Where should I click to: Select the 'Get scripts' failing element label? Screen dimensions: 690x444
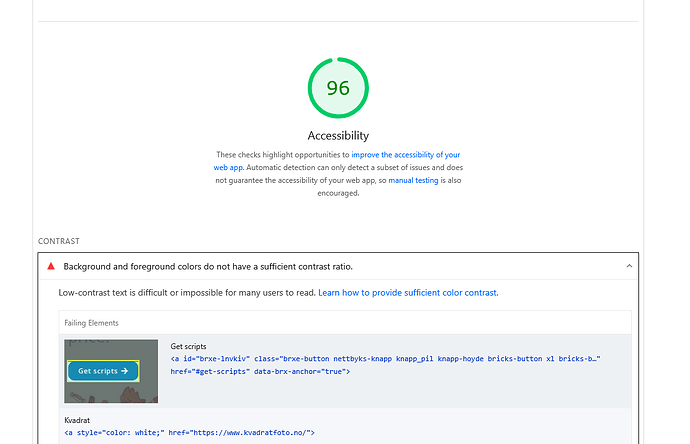pos(189,346)
